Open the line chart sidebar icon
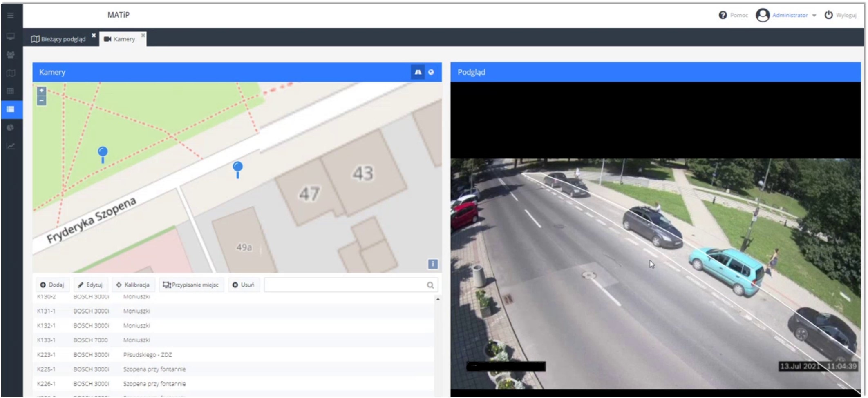 pos(11,146)
